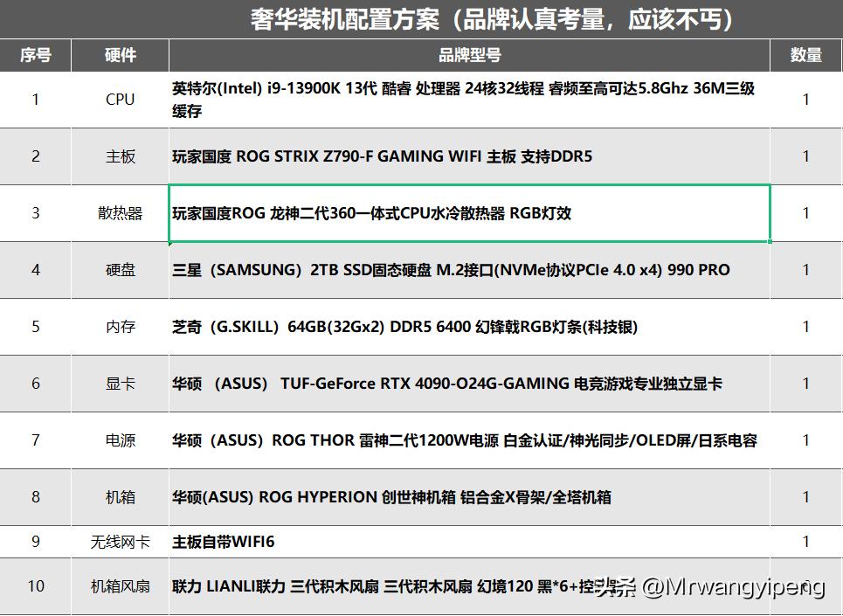Select the G.SKILL 64GB DDR5 6400 cell
The width and height of the screenshot is (843, 616).
point(469,327)
